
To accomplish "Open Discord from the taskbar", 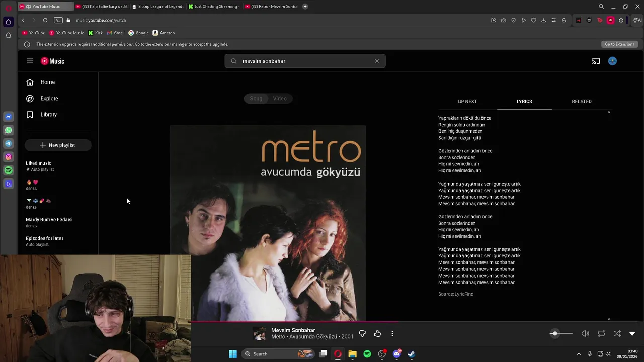I will click(397, 354).
